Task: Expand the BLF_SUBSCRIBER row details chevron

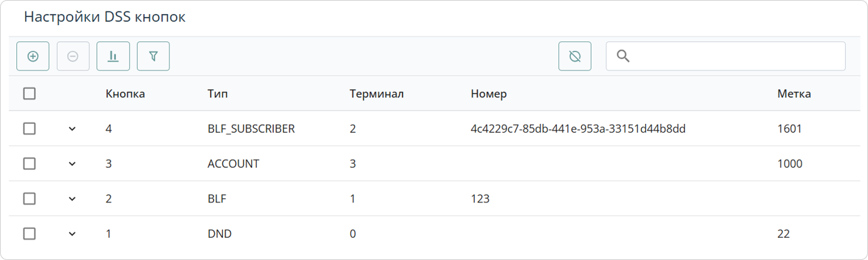Action: [73, 129]
